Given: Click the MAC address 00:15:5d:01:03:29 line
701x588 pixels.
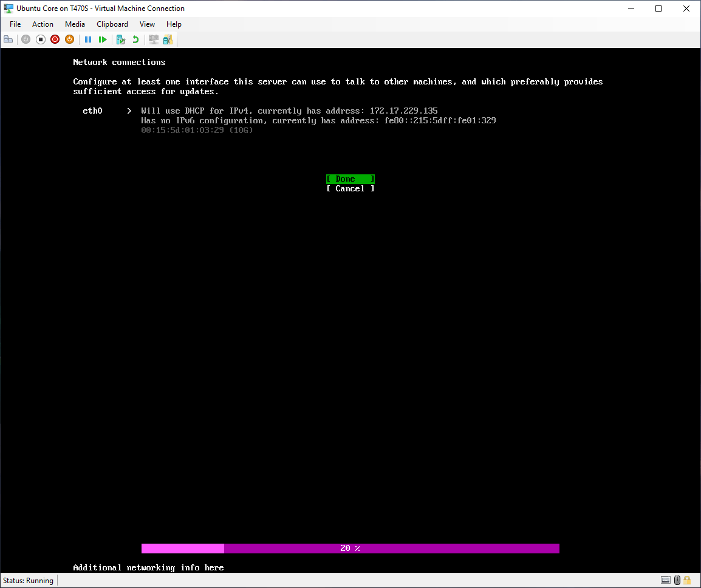Looking at the screenshot, I should [197, 130].
